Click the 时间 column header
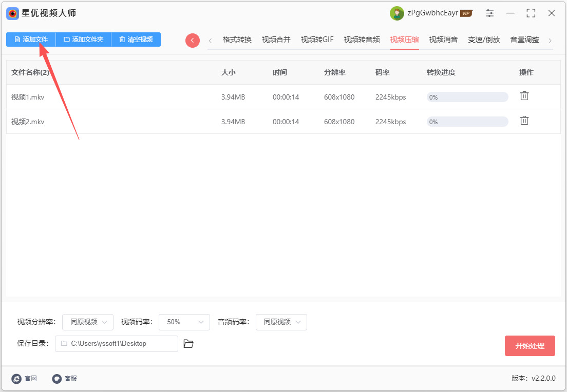This screenshot has height=392, width=567. [x=280, y=73]
